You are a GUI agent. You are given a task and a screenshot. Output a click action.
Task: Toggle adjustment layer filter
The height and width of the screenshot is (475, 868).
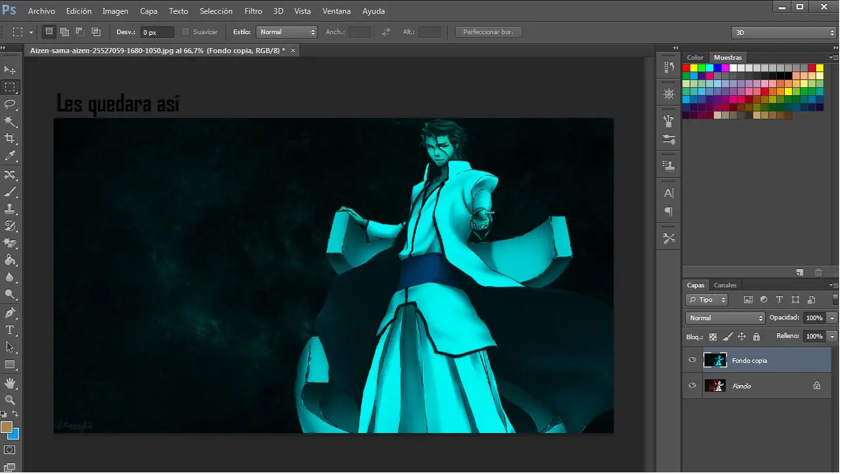pos(764,300)
